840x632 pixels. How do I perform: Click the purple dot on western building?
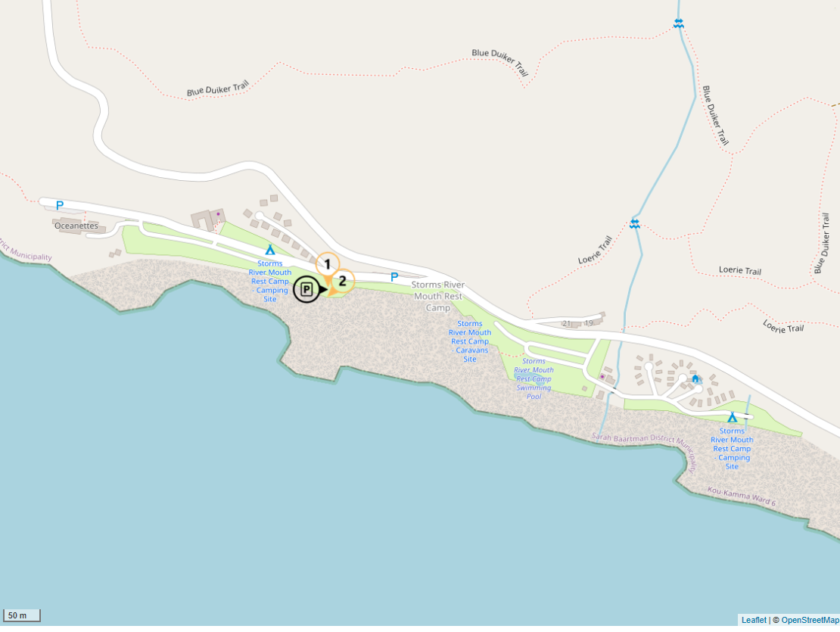click(218, 213)
